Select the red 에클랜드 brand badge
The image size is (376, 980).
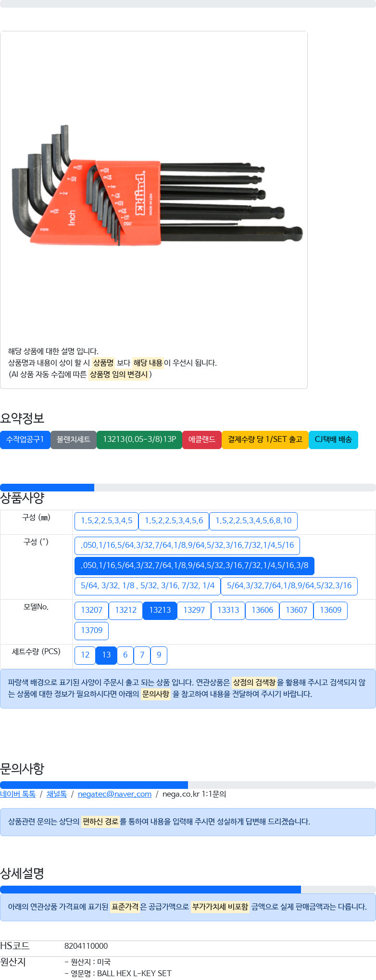[x=202, y=439]
